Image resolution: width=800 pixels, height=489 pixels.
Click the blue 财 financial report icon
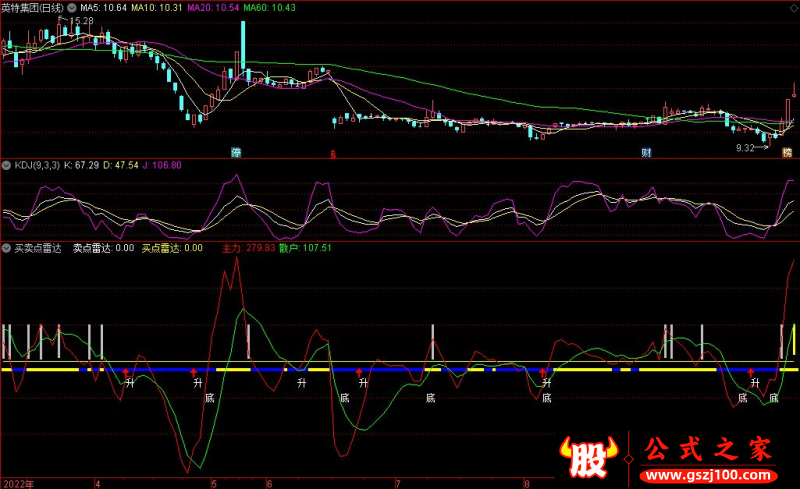647,153
